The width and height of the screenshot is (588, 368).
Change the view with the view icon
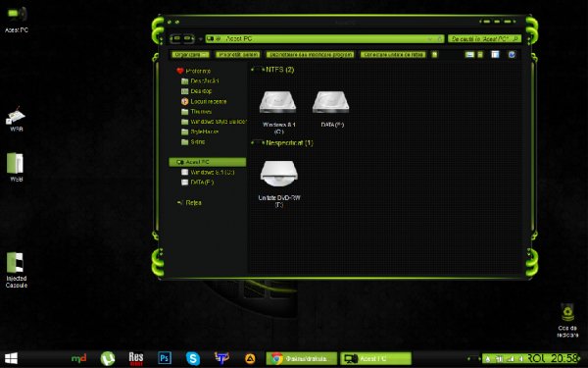pos(469,55)
